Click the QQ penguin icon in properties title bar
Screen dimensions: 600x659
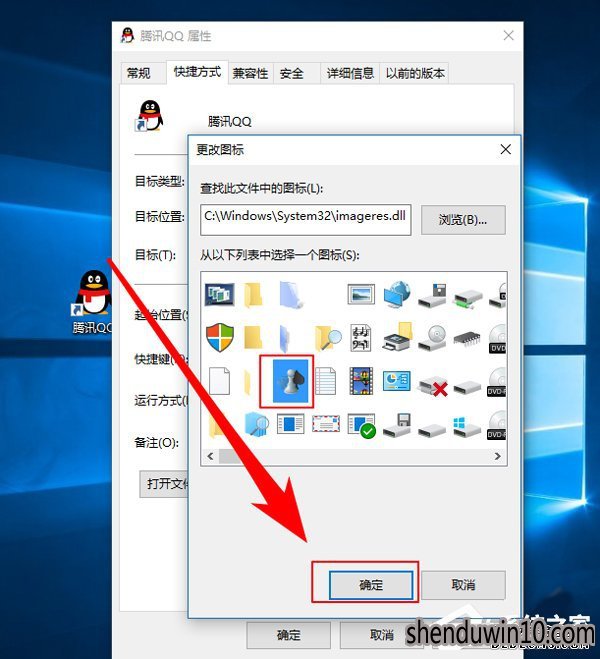(x=127, y=35)
